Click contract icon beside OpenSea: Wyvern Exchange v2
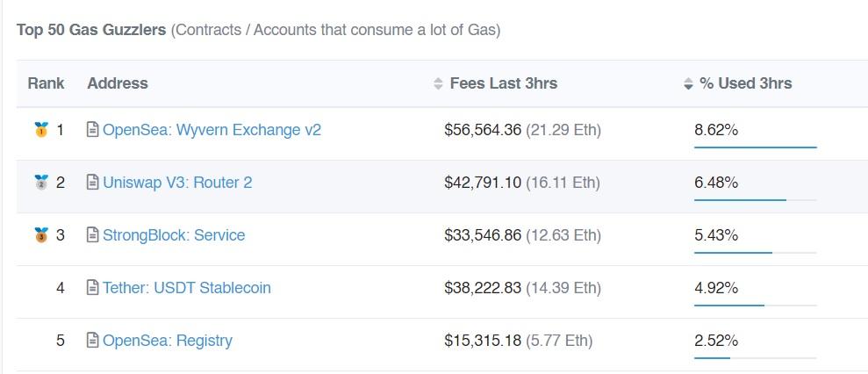The width and height of the screenshot is (868, 374). tap(92, 130)
